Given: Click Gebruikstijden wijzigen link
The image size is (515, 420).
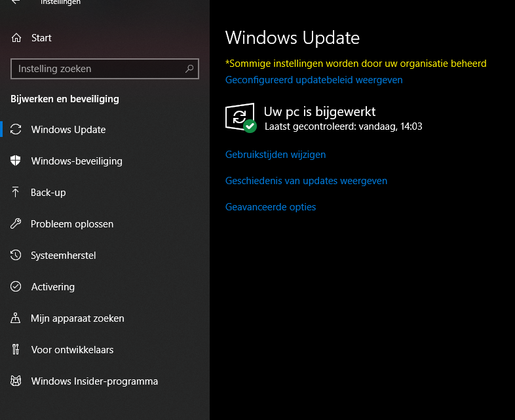Looking at the screenshot, I should [276, 155].
